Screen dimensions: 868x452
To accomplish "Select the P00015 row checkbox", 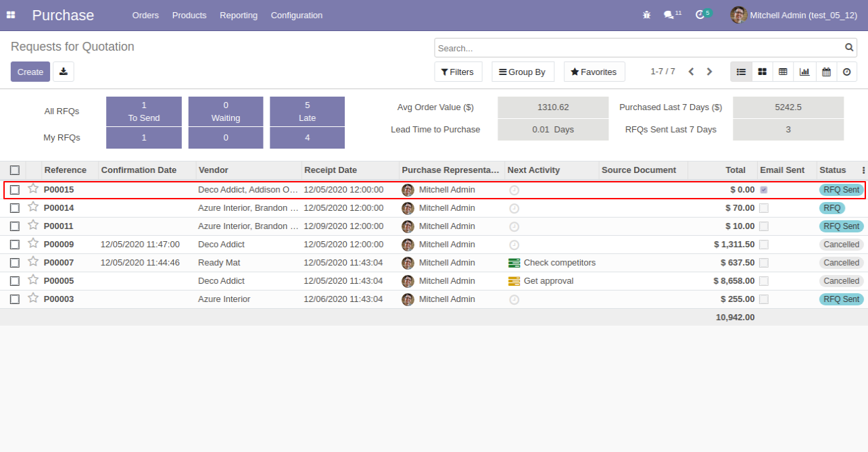I will pos(15,190).
